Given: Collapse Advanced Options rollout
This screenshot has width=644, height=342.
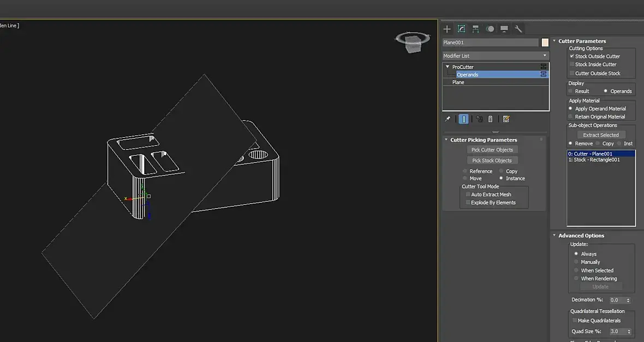Looking at the screenshot, I should pyautogui.click(x=554, y=235).
